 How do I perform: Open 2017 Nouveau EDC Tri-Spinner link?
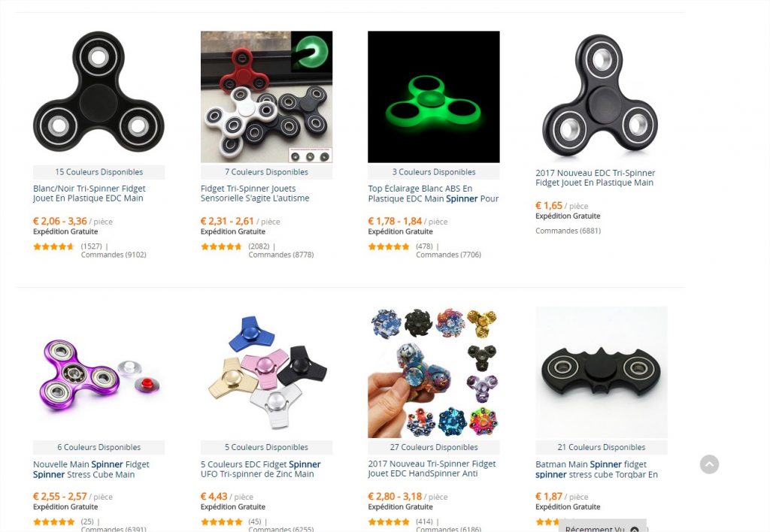tap(596, 177)
